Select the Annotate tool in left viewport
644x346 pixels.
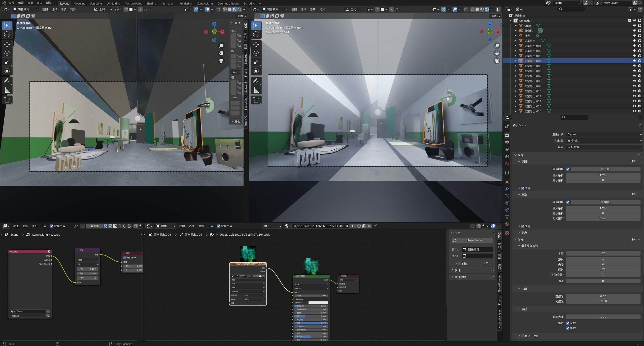[7, 81]
